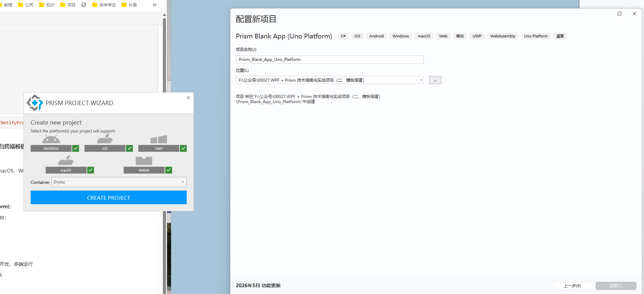Uncheck the macOS platform checkbox
The height and width of the screenshot is (294, 644).
tap(91, 170)
